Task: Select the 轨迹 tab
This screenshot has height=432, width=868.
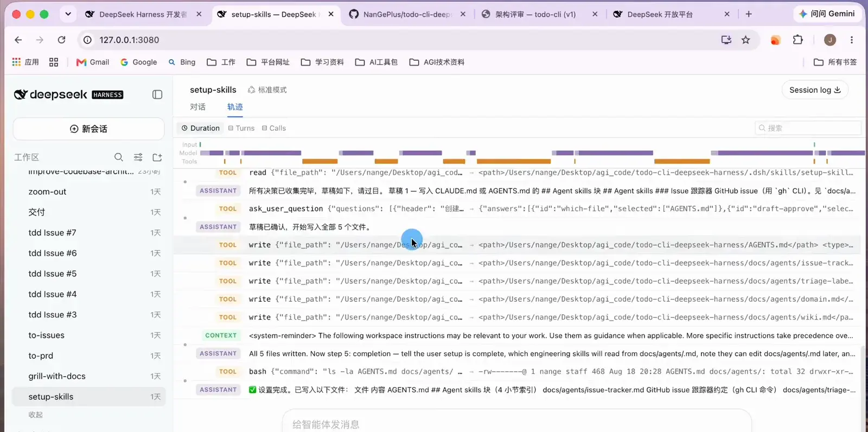Action: [235, 107]
